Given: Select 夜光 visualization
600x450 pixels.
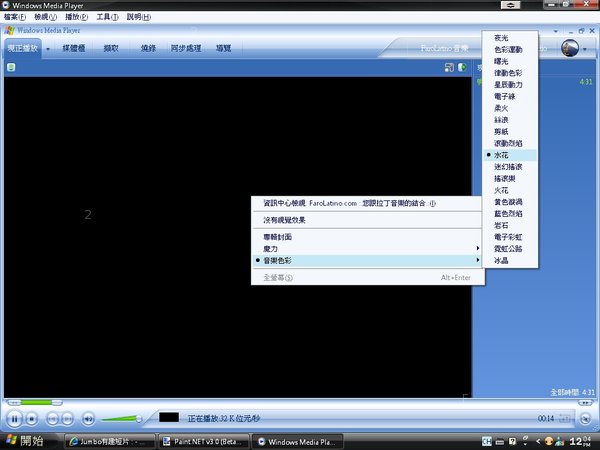Looking at the screenshot, I should (510, 38).
